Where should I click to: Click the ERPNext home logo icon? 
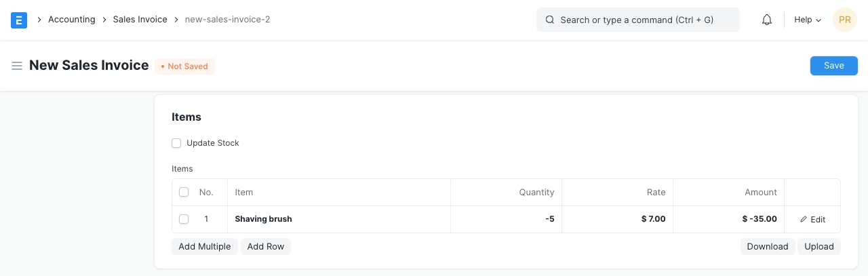pos(19,20)
